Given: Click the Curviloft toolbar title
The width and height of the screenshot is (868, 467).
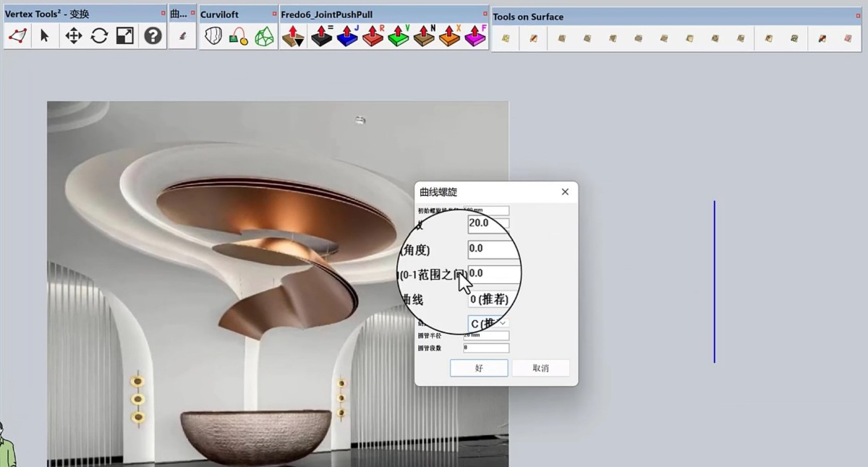Looking at the screenshot, I should click(x=220, y=14).
